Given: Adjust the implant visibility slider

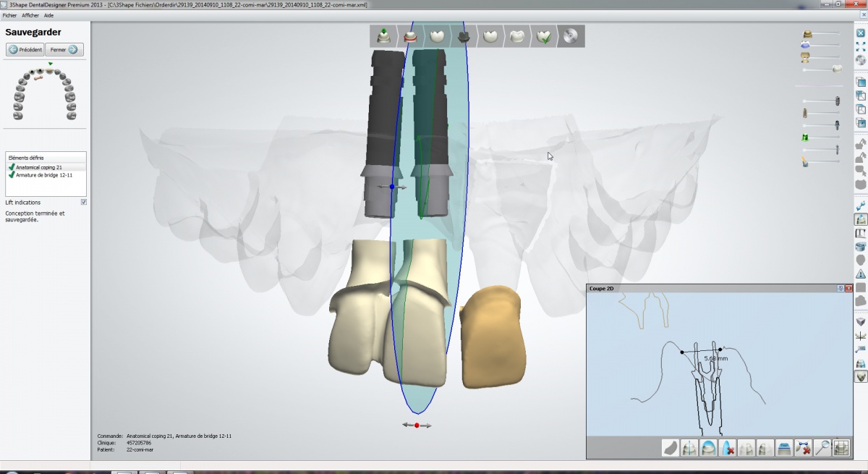Looking at the screenshot, I should tap(821, 101).
